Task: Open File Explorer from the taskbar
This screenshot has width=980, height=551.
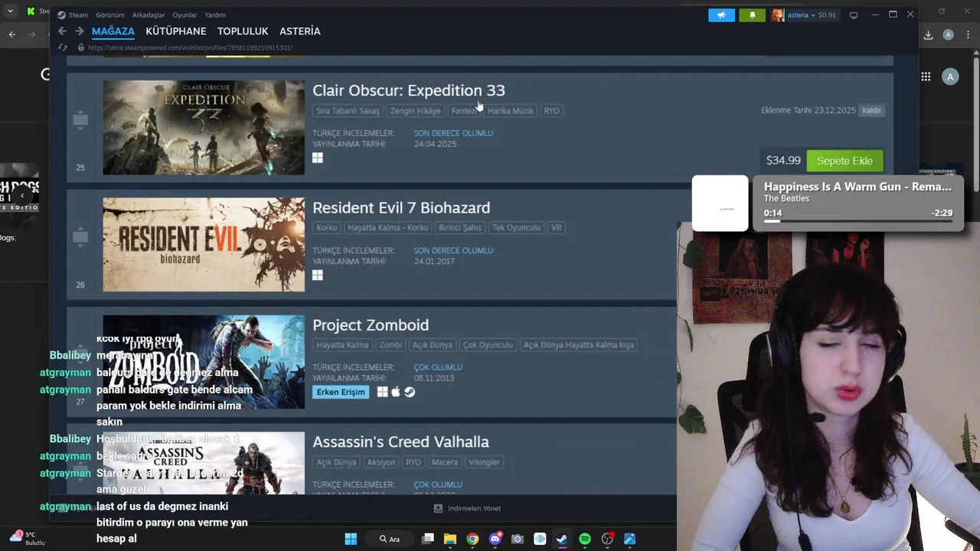Action: 450,539
